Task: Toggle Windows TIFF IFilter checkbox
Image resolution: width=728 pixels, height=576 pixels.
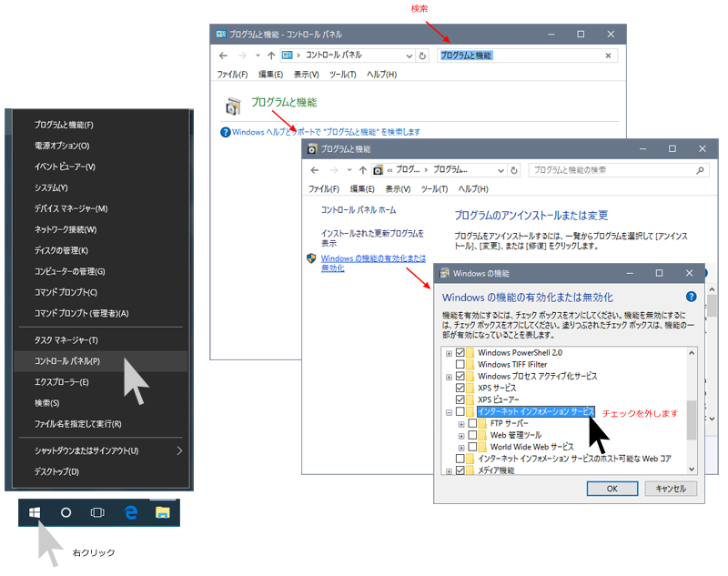Action: pos(460,364)
